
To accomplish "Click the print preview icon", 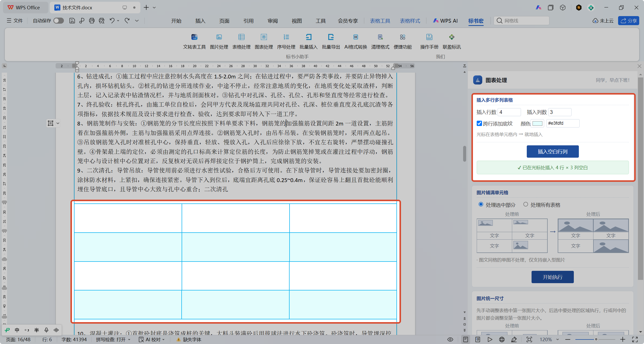I will coord(102,21).
